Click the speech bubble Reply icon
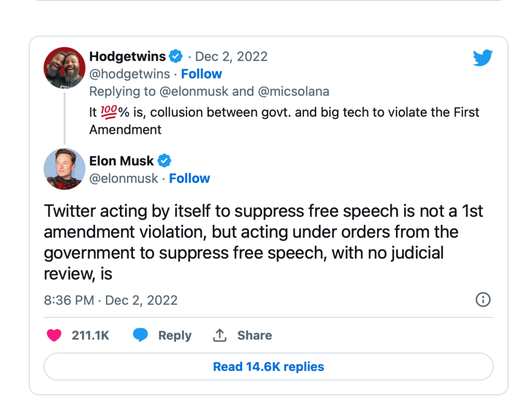This screenshot has height=411, width=532. [x=141, y=335]
